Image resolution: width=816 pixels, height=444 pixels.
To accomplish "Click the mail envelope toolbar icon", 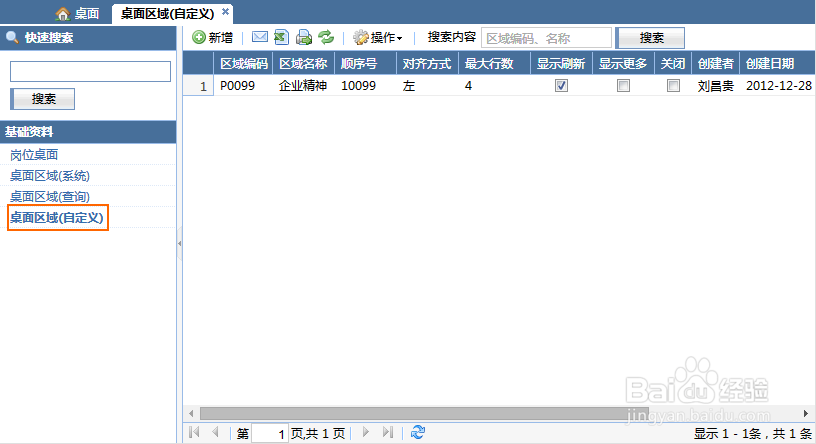I will pos(260,37).
